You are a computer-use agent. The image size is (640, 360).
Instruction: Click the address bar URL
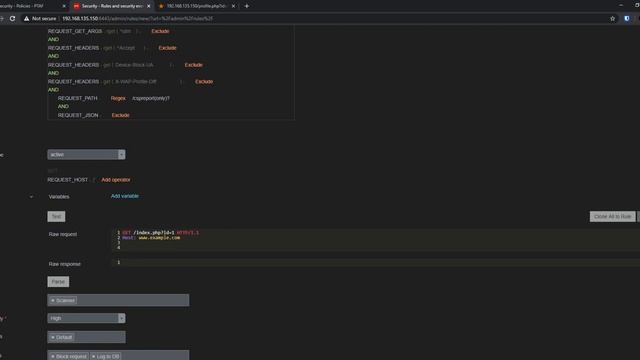pos(137,18)
